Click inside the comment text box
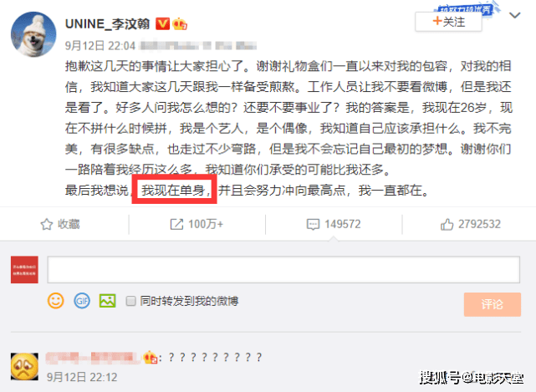 point(283,270)
